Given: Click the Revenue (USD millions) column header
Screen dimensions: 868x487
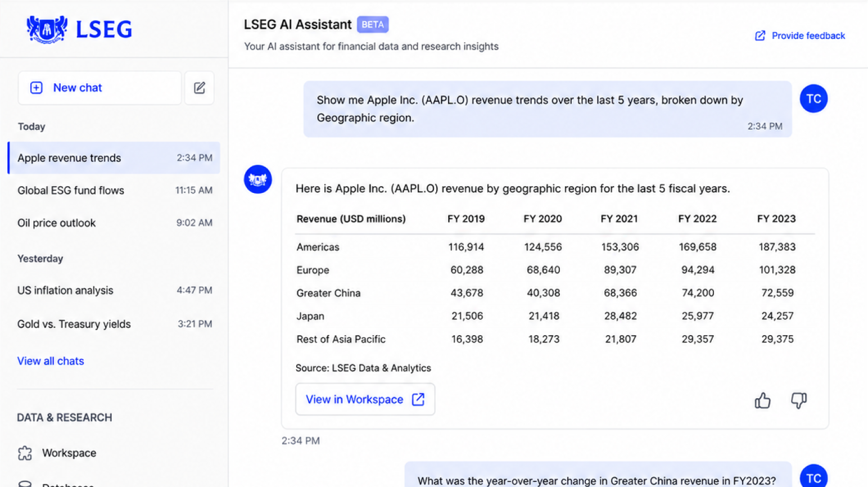Looking at the screenshot, I should click(x=351, y=219).
